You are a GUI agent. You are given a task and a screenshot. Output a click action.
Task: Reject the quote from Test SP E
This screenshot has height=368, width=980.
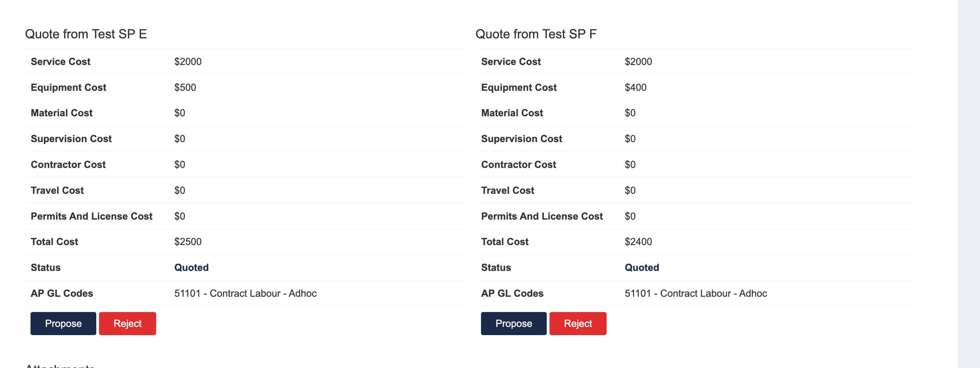128,323
